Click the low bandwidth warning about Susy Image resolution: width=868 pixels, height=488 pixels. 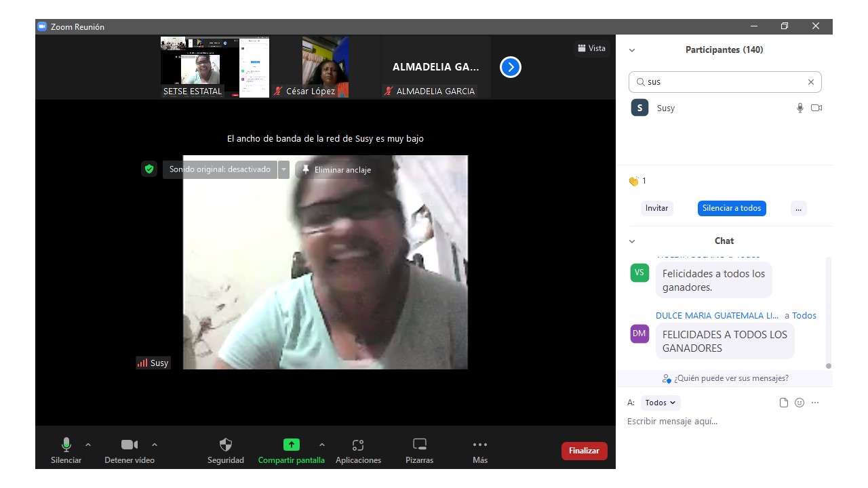tap(325, 138)
